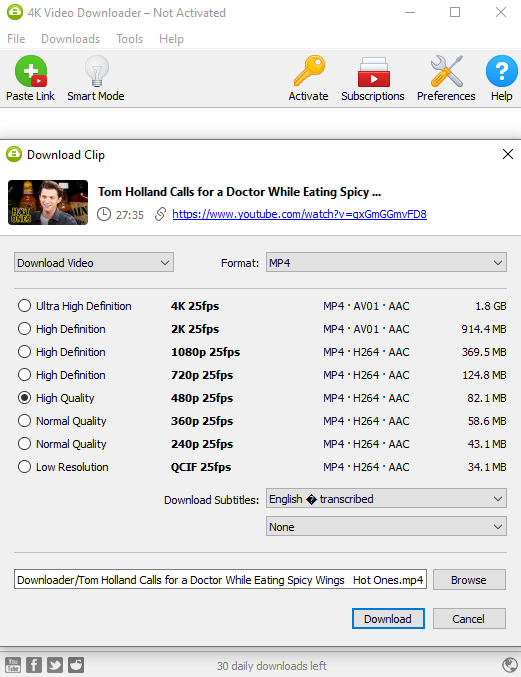
Task: Click the 369.5 MB file size
Action: (483, 352)
